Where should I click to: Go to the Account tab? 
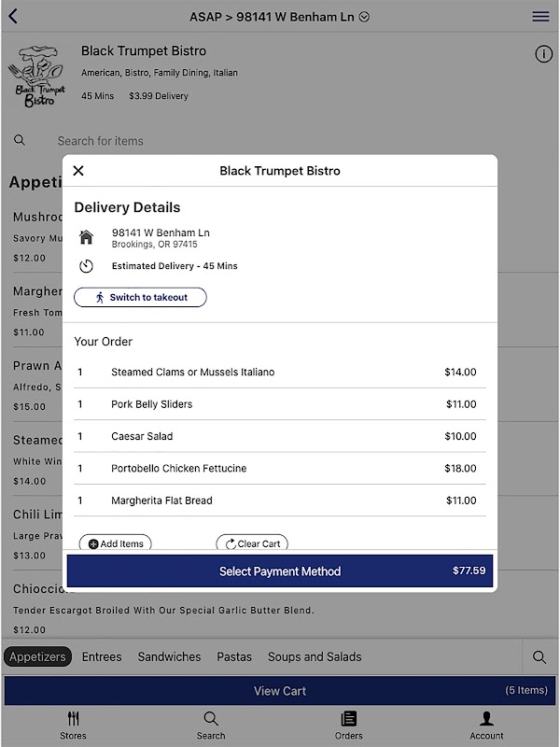(486, 725)
